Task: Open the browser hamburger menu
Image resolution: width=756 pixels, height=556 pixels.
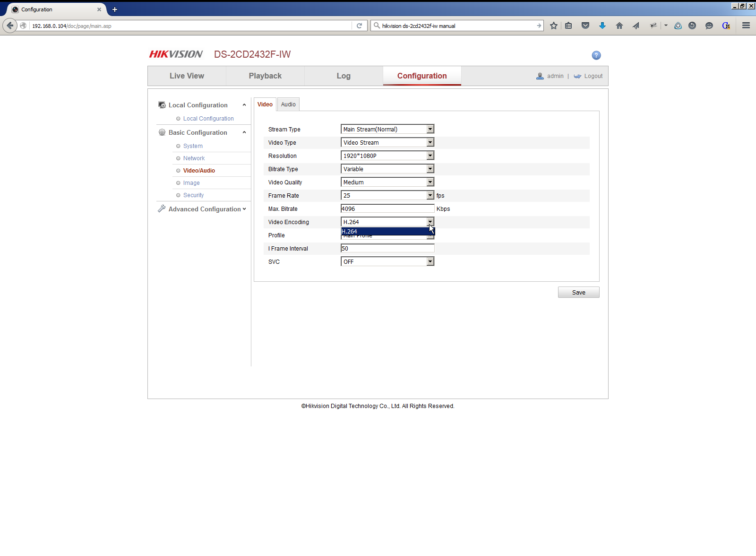Action: (746, 26)
